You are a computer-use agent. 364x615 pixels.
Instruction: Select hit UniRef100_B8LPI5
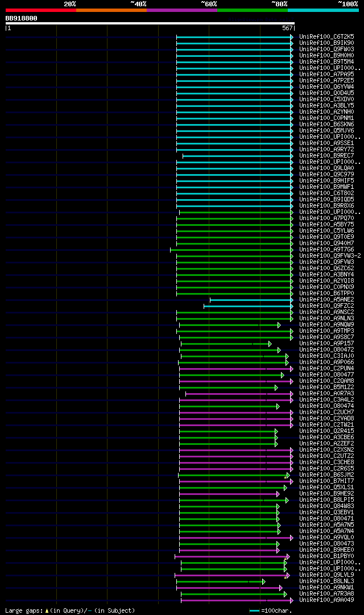click(326, 501)
